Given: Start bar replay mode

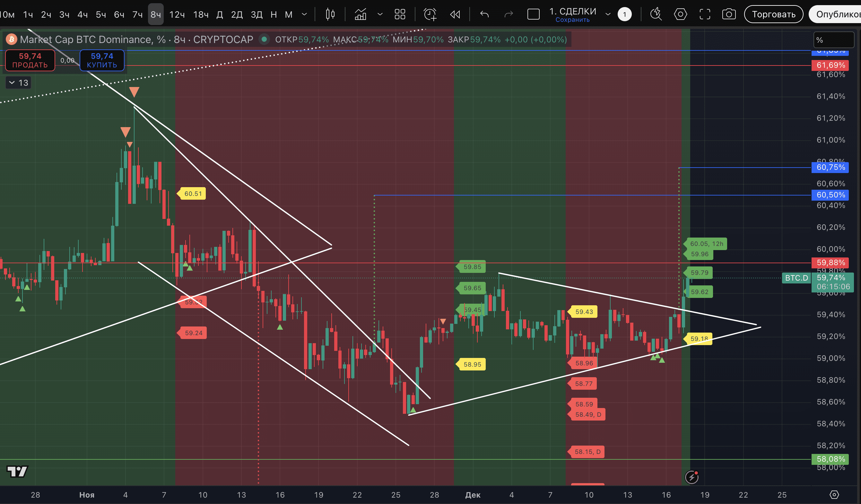Looking at the screenshot, I should tap(455, 14).
